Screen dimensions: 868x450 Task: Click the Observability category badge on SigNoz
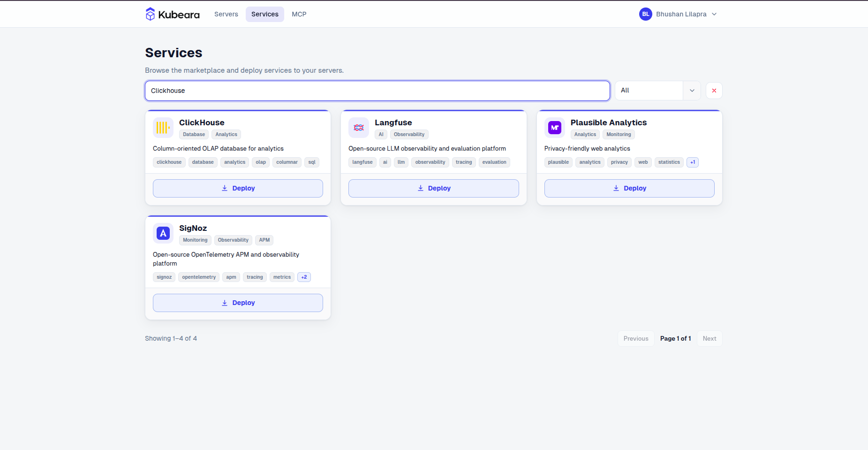pyautogui.click(x=233, y=240)
